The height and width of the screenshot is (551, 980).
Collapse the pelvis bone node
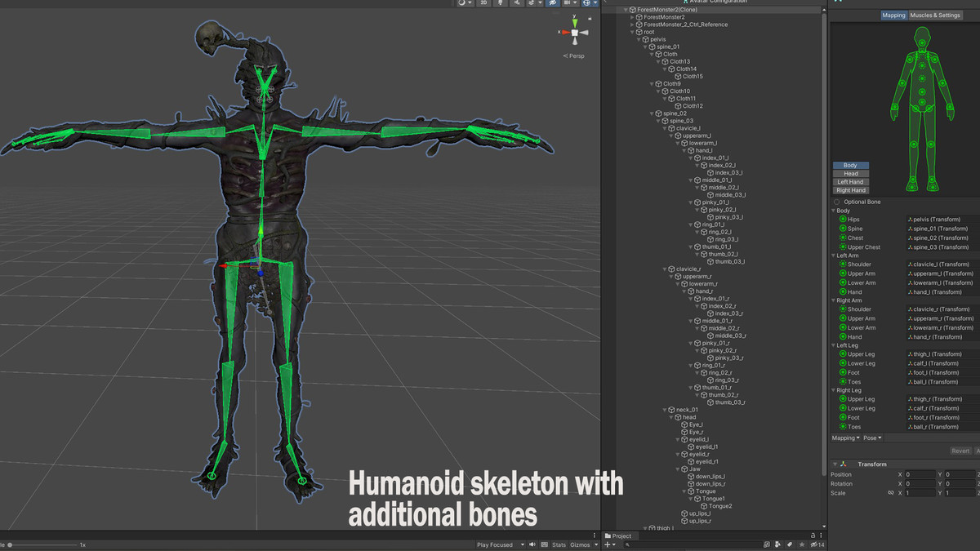(640, 39)
